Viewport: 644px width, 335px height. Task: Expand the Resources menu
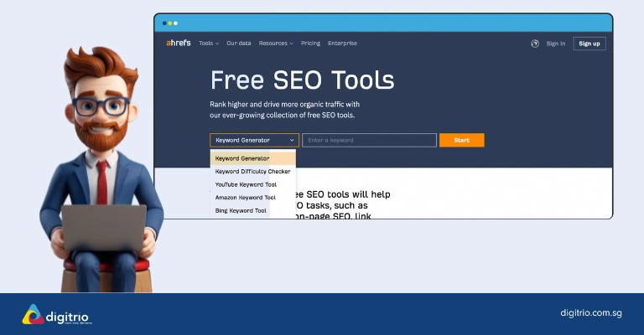[276, 43]
